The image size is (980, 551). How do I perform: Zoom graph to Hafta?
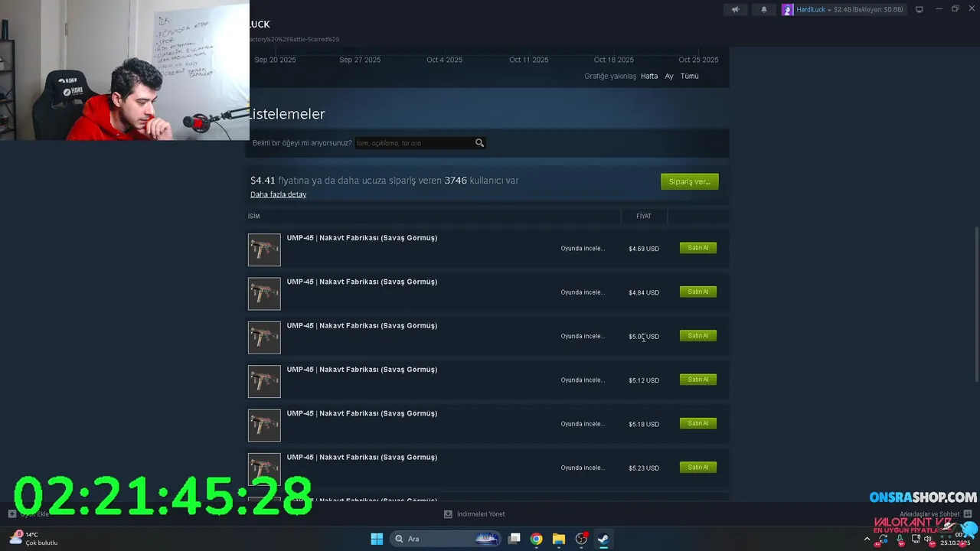(x=649, y=77)
